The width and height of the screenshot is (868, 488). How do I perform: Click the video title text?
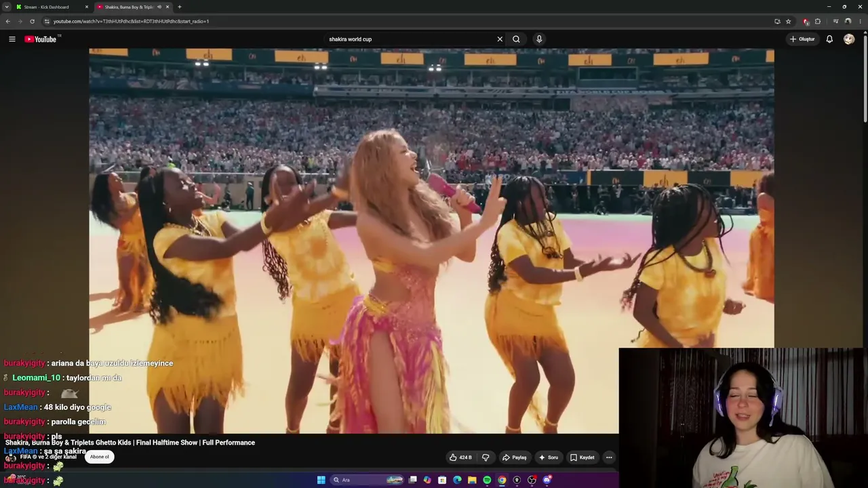click(130, 443)
